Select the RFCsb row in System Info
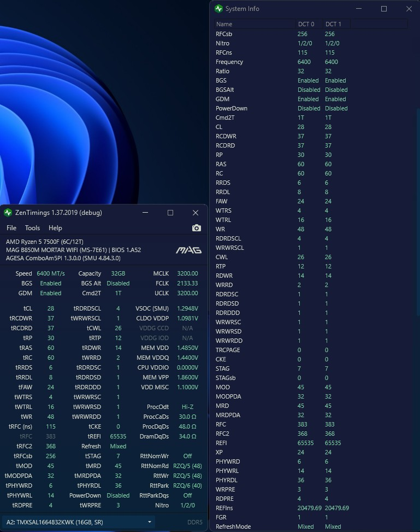This screenshot has width=420, height=532. pos(311,34)
